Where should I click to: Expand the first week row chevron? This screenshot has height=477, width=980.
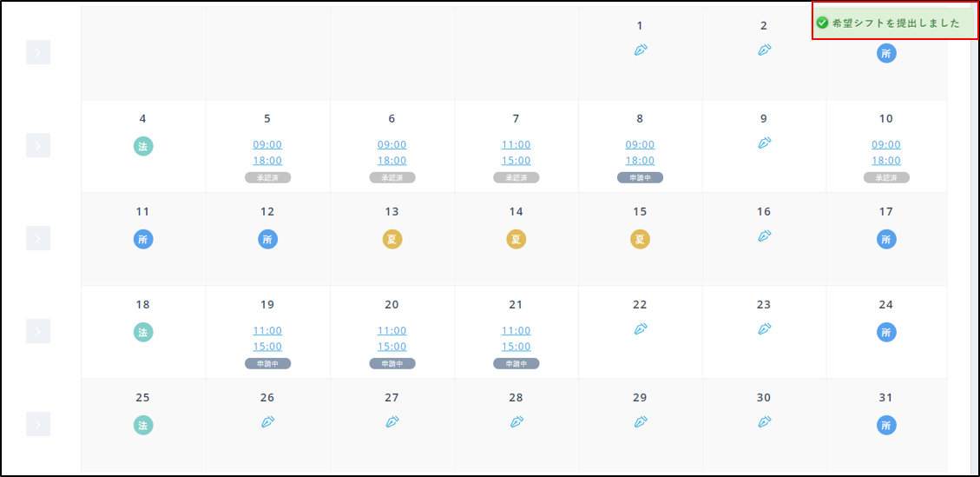pyautogui.click(x=38, y=53)
